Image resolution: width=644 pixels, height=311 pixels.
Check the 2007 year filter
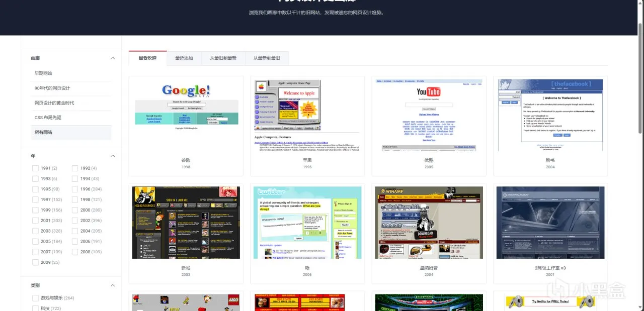tap(35, 252)
